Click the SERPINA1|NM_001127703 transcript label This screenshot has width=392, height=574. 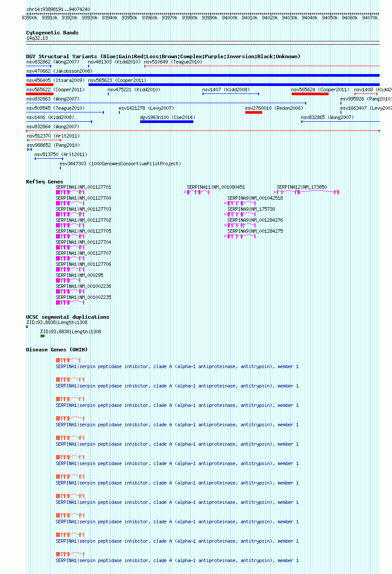click(x=83, y=209)
